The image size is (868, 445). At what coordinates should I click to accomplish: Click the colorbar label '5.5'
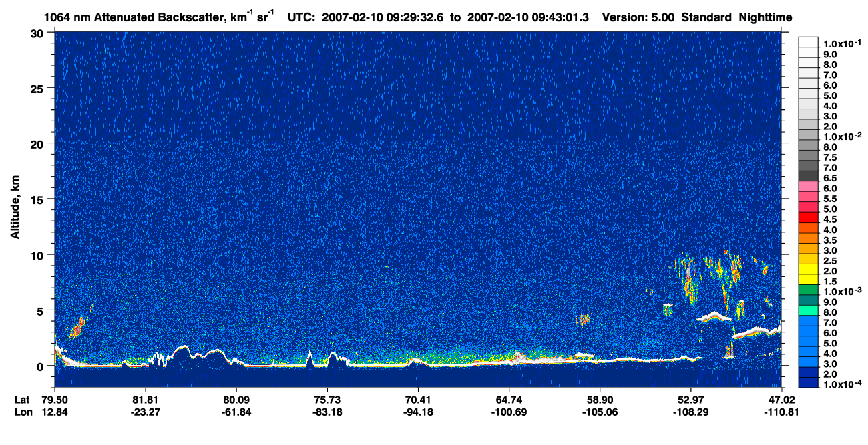831,199
